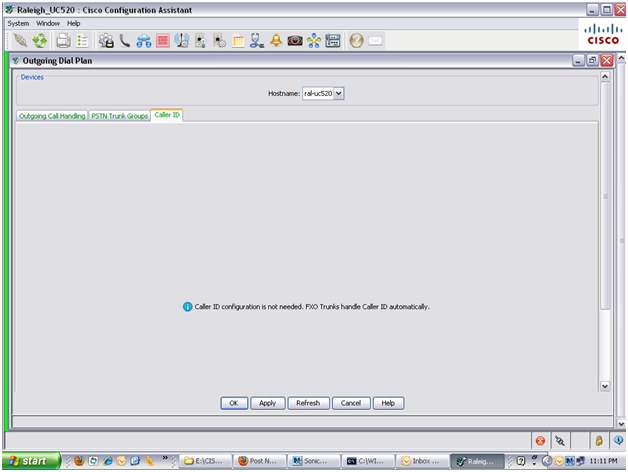Click the Outgoing Dial Plan panel scrollbar track
The image size is (628, 472).
(x=605, y=345)
